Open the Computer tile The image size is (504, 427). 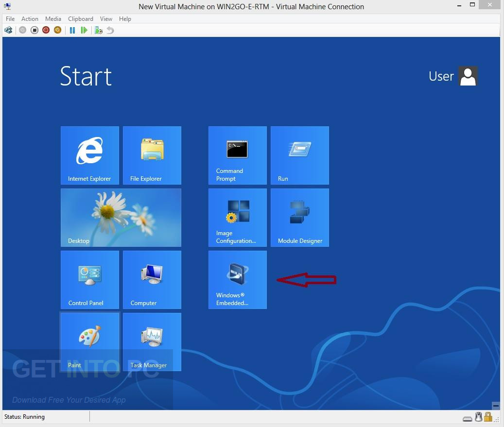(152, 280)
